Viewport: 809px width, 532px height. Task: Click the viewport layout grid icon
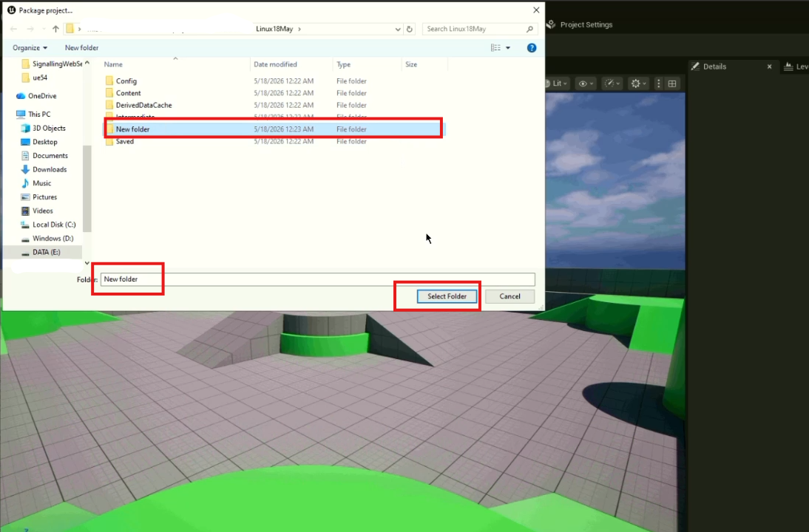(x=672, y=83)
